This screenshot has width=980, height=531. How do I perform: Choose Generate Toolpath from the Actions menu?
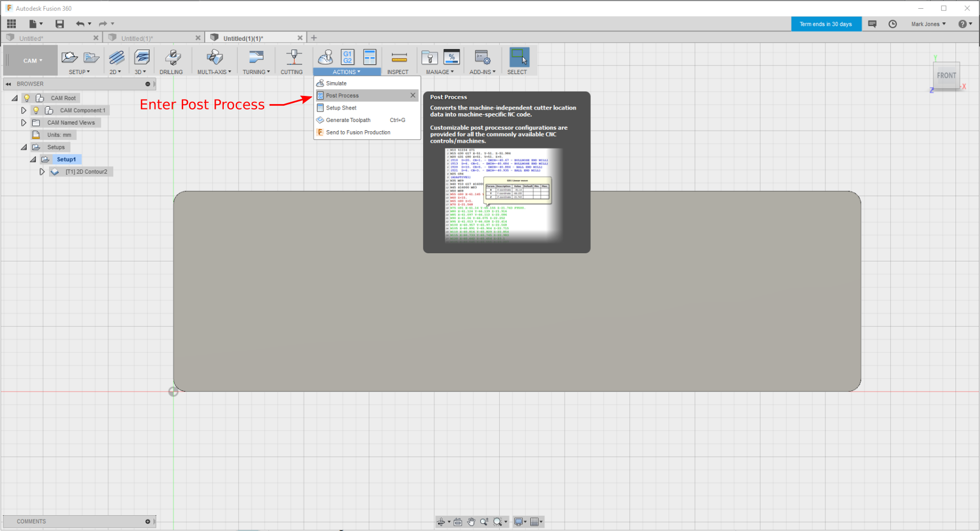coord(367,120)
